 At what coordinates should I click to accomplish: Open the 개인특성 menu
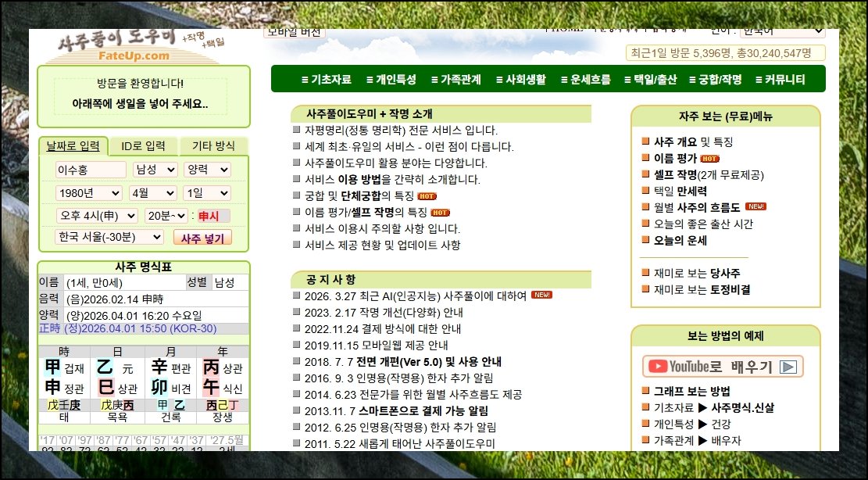point(391,79)
